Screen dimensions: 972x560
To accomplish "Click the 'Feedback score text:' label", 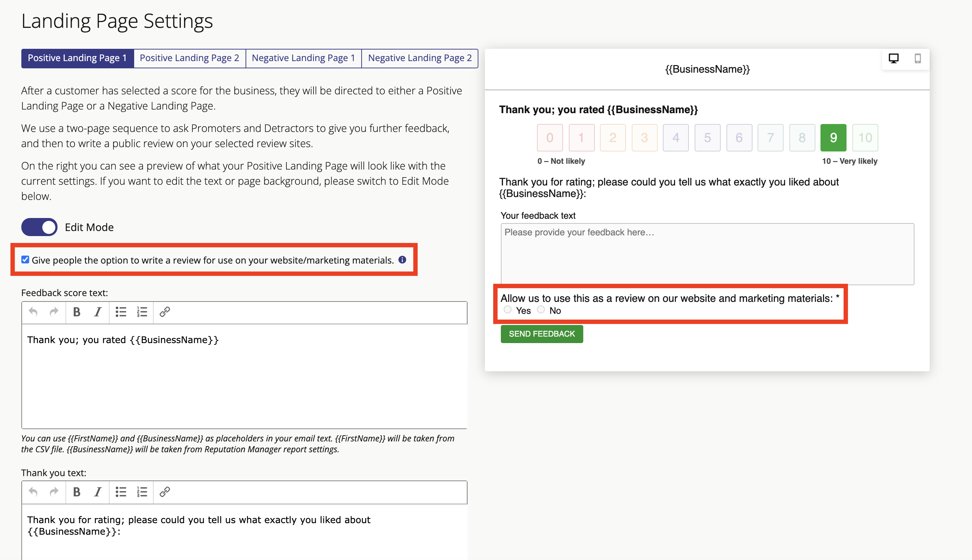I will [x=65, y=293].
